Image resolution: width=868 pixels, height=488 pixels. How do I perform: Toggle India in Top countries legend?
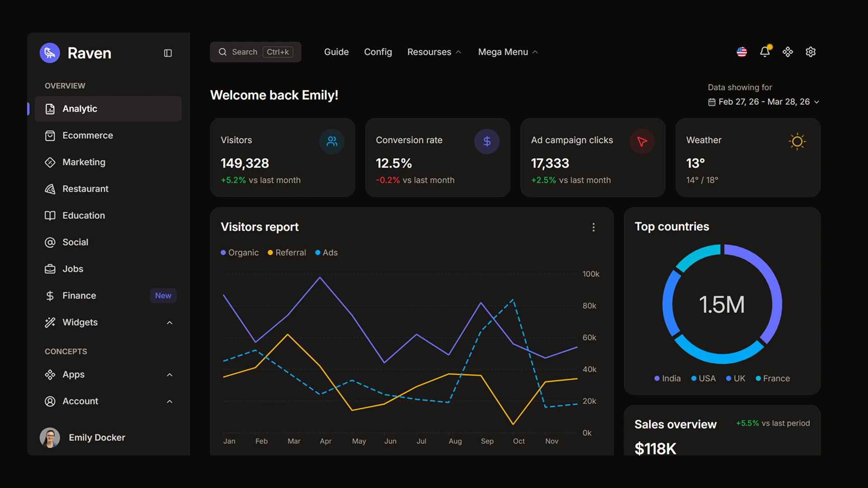click(x=667, y=379)
